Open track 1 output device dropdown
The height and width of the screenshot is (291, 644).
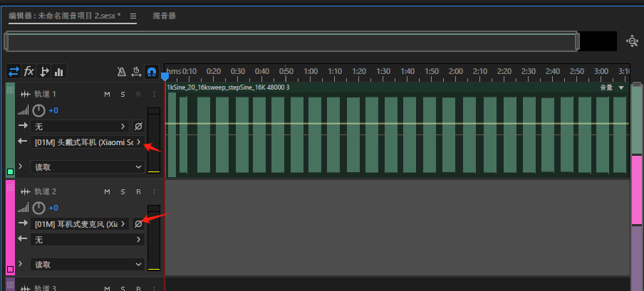click(x=88, y=142)
